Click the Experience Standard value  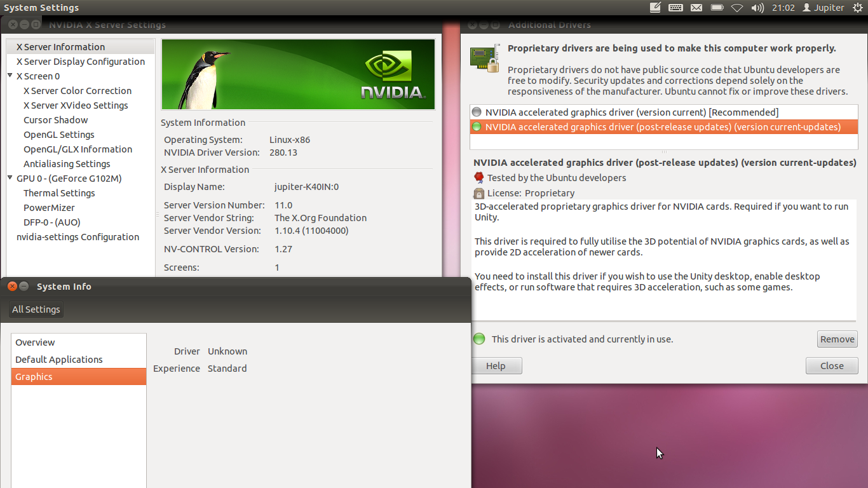(x=227, y=369)
